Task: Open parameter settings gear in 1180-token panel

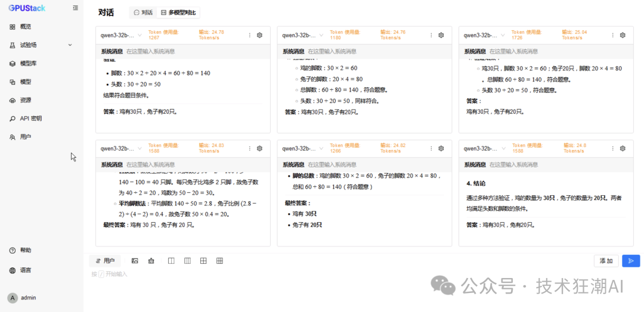Action: point(441,35)
